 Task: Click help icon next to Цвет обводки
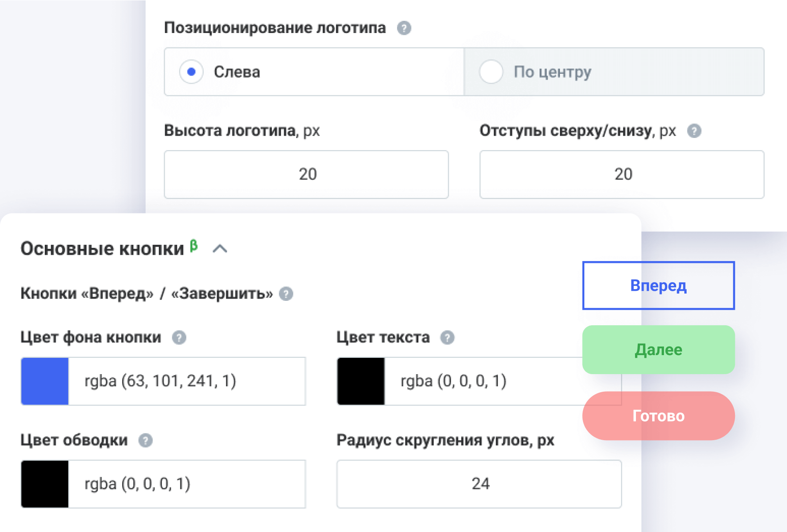(x=145, y=441)
